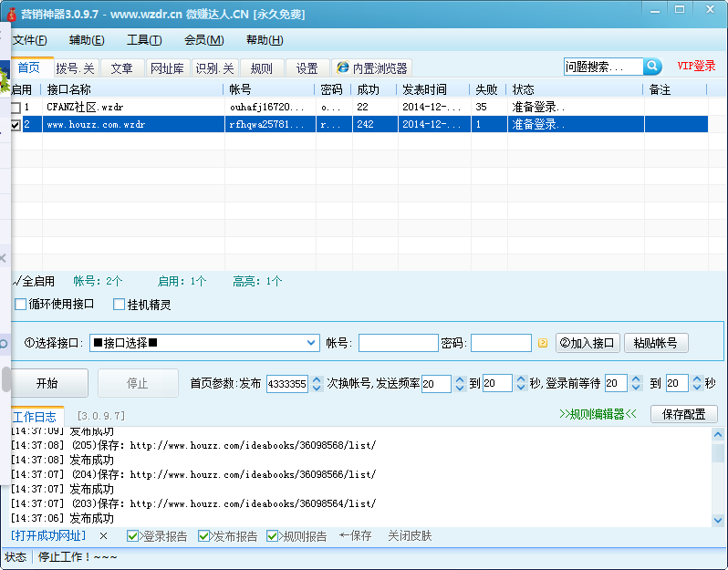Screen dimensions: 728x570
Task: Click the stepper beside the 4333355 field
Action: click(x=317, y=383)
